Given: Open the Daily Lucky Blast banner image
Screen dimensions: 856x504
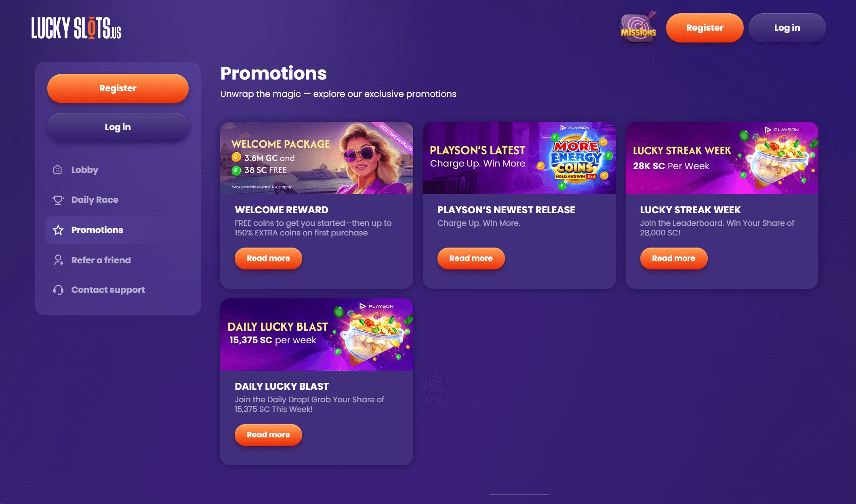Looking at the screenshot, I should [317, 334].
